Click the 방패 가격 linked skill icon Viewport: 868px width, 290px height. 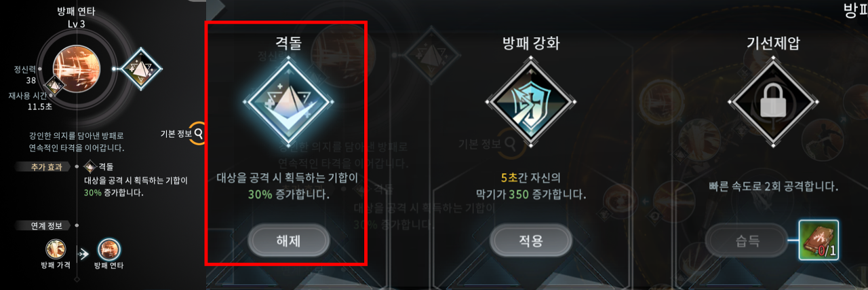(x=56, y=249)
